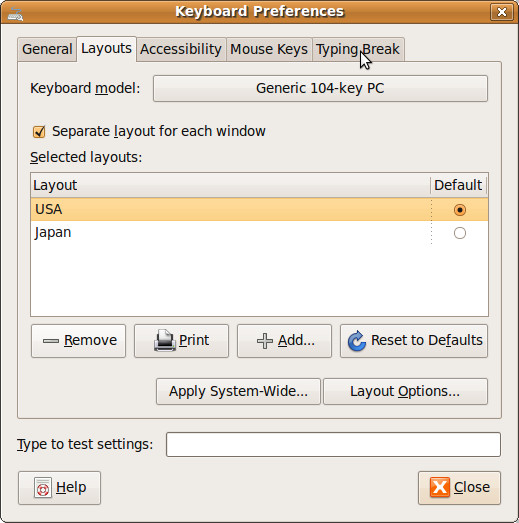
Task: Focus the Type to test settings field
Action: point(333,445)
